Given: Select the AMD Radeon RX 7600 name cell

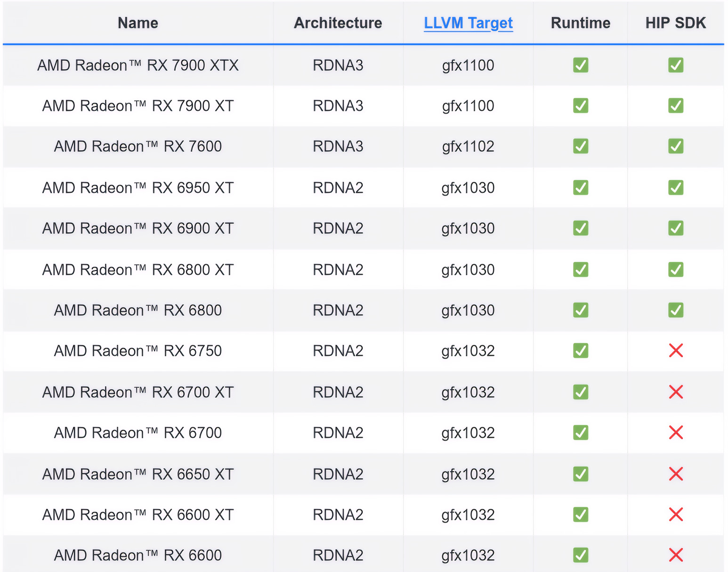Looking at the screenshot, I should [x=138, y=146].
